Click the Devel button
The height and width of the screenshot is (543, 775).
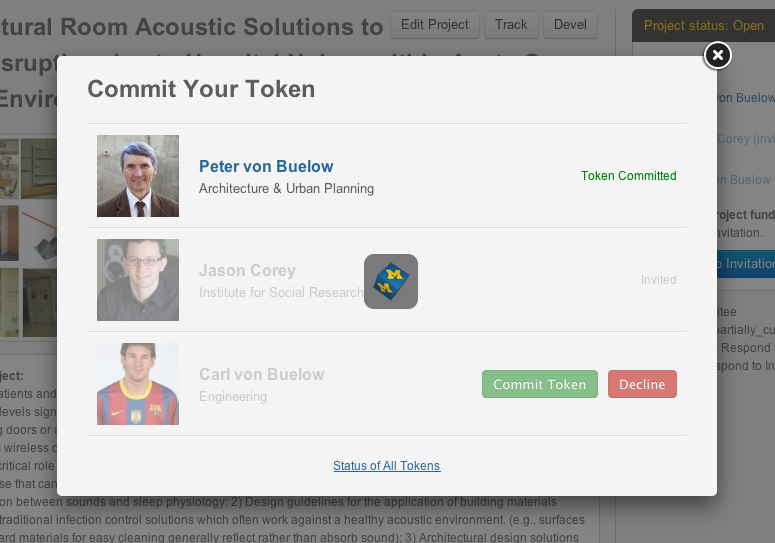tap(572, 25)
